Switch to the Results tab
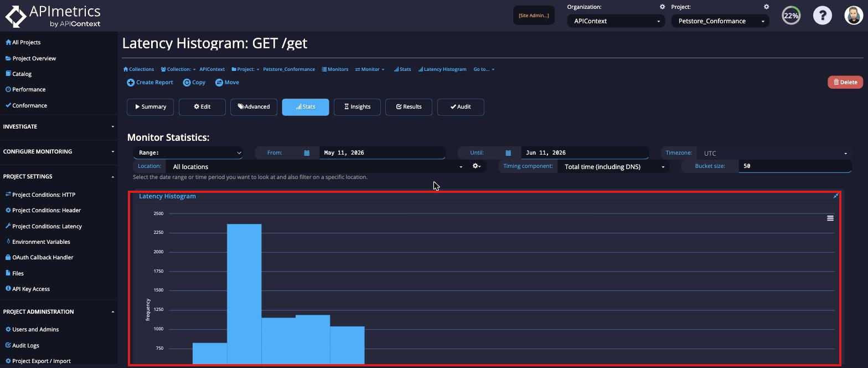This screenshot has height=368, width=868. pyautogui.click(x=409, y=107)
